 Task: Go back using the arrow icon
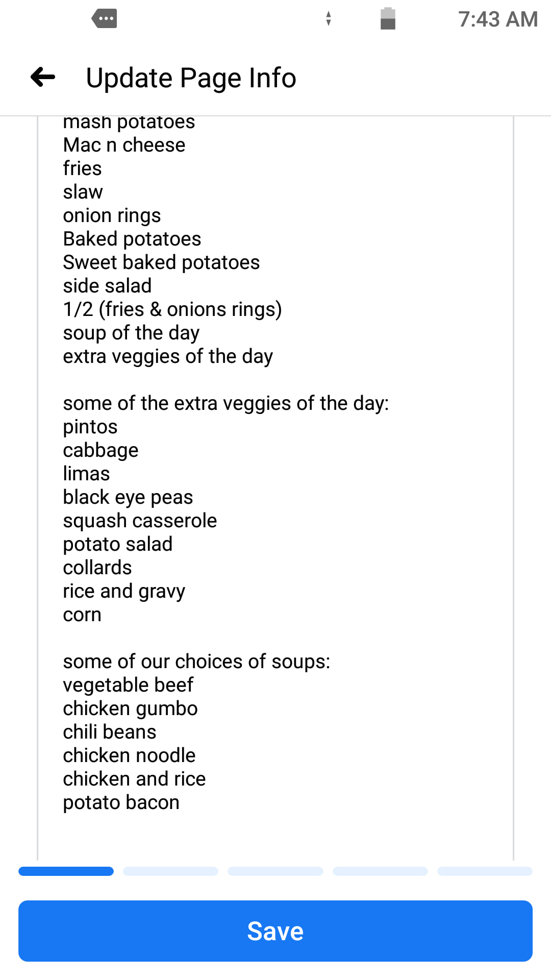(43, 78)
